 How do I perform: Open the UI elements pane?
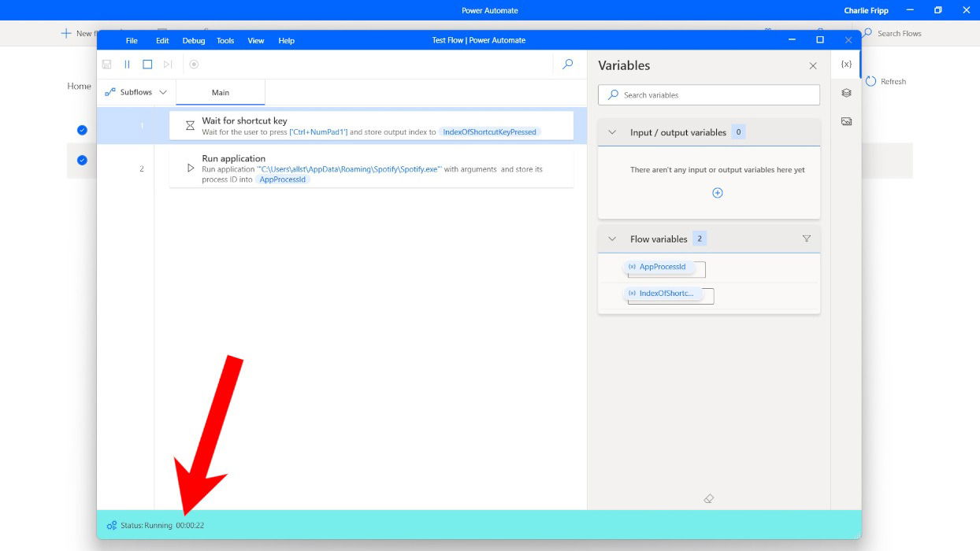845,92
